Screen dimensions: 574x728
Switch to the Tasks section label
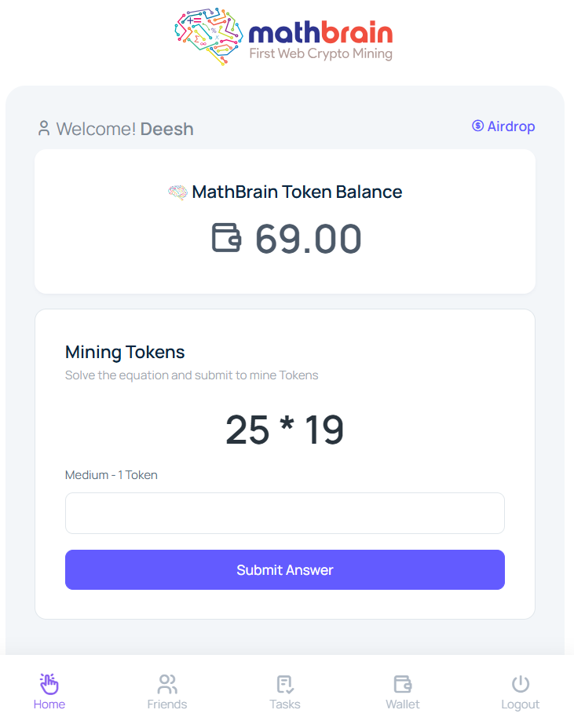click(284, 704)
